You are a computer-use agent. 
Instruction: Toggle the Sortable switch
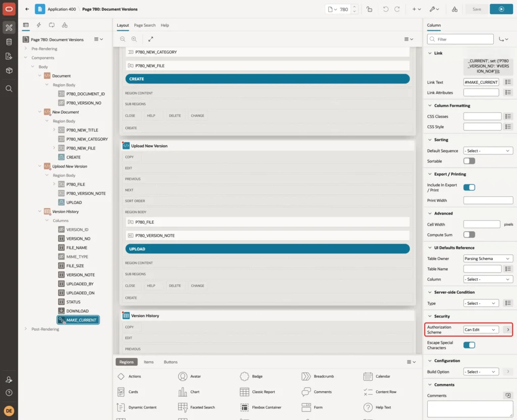click(469, 161)
